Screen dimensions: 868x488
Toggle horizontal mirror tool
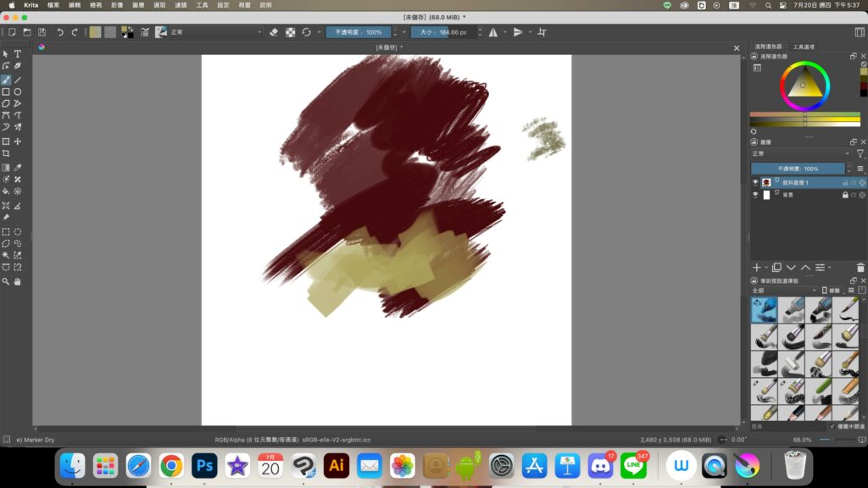click(x=492, y=32)
